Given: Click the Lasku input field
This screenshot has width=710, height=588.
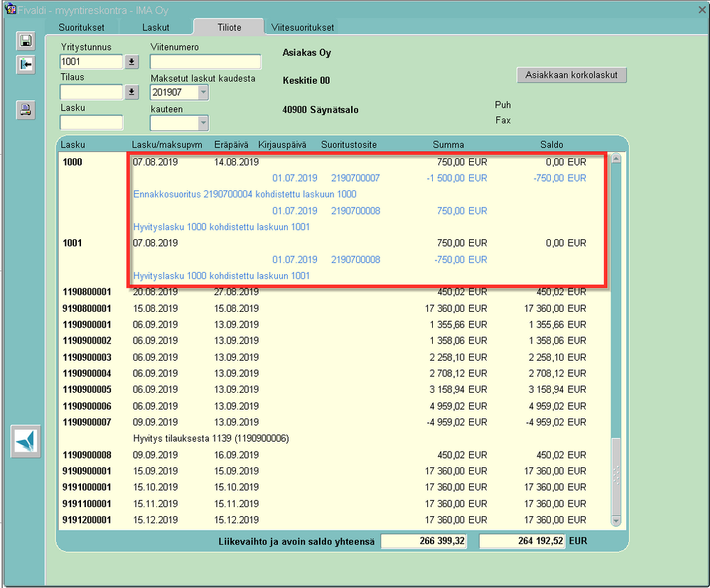Looking at the screenshot, I should 92,123.
